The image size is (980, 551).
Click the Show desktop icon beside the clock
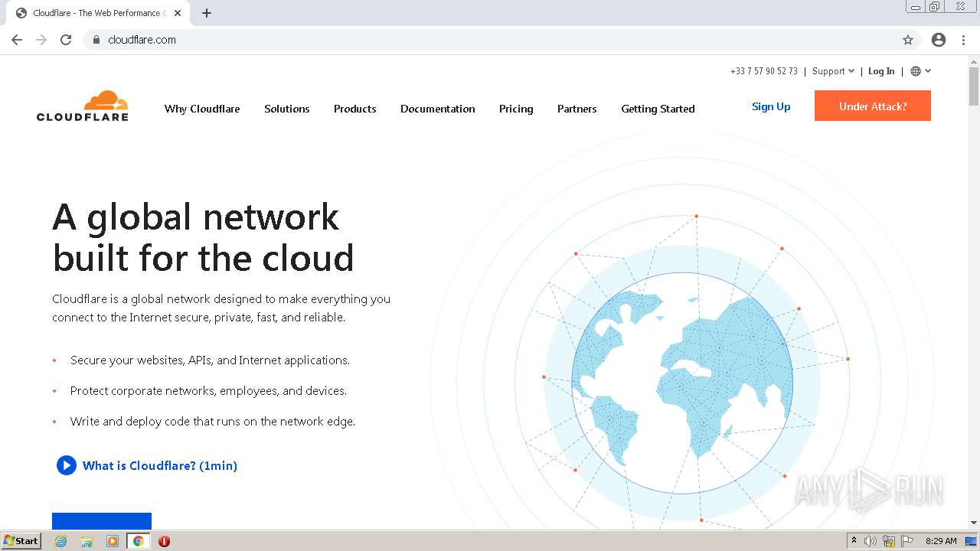pos(972,541)
